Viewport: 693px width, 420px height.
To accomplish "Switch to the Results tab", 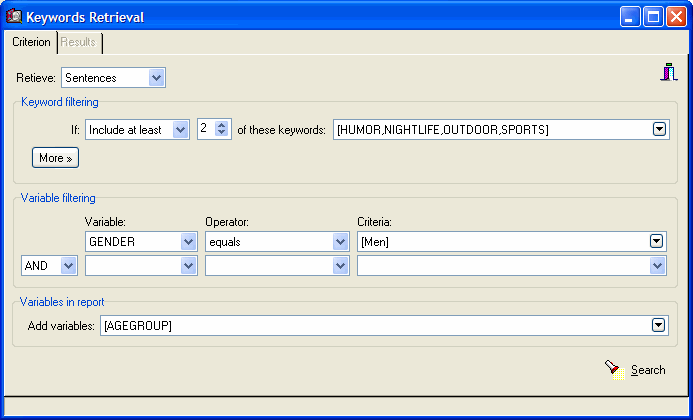I will coord(79,43).
